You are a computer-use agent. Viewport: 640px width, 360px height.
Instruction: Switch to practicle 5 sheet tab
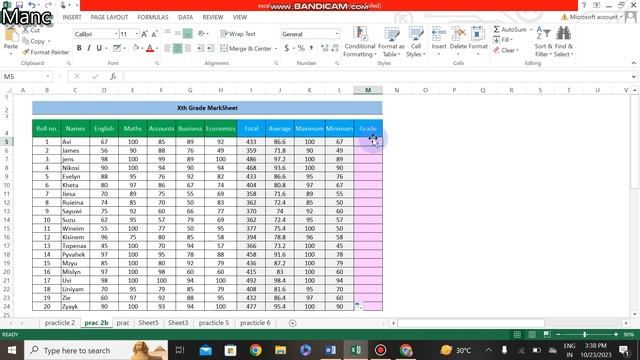pos(213,322)
